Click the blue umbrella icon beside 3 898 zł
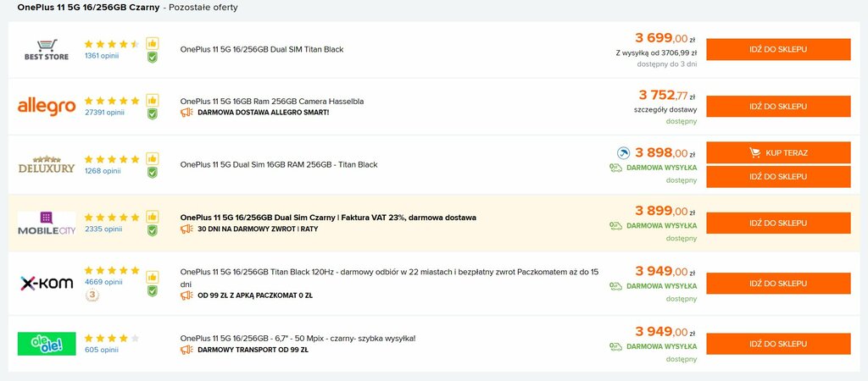This screenshot has width=868, height=381. [624, 153]
